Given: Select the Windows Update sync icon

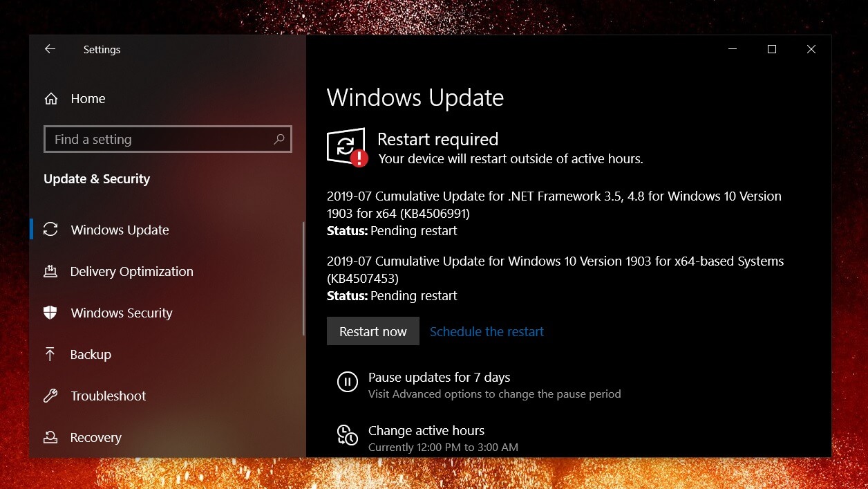Looking at the screenshot, I should point(50,230).
